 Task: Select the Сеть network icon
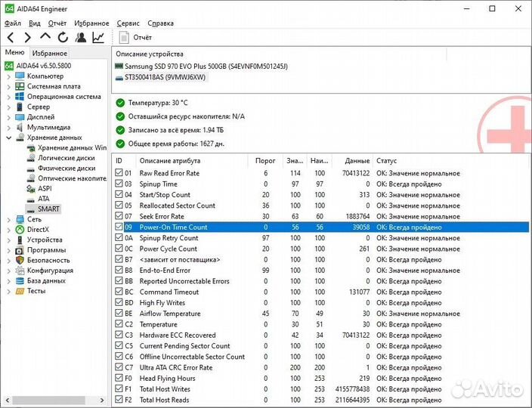point(20,219)
